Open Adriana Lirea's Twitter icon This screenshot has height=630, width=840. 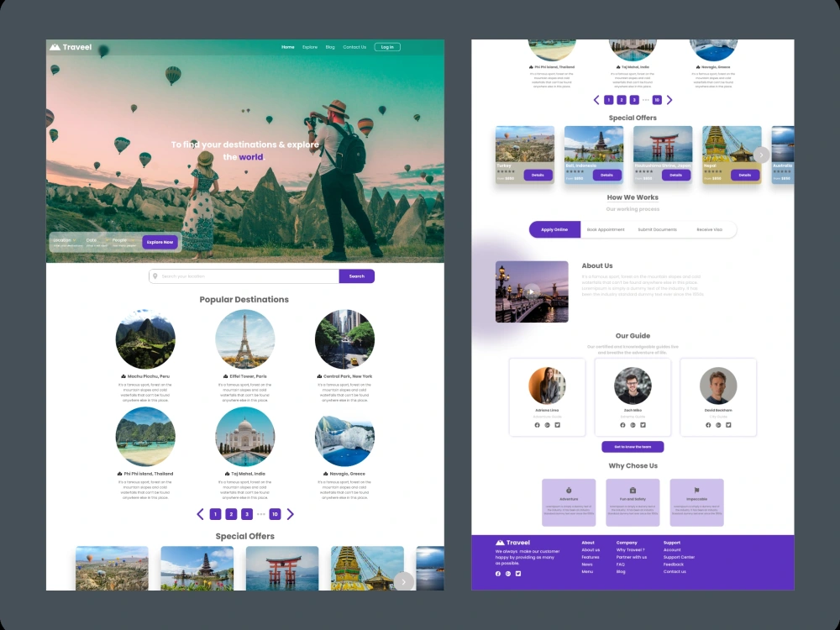point(558,425)
